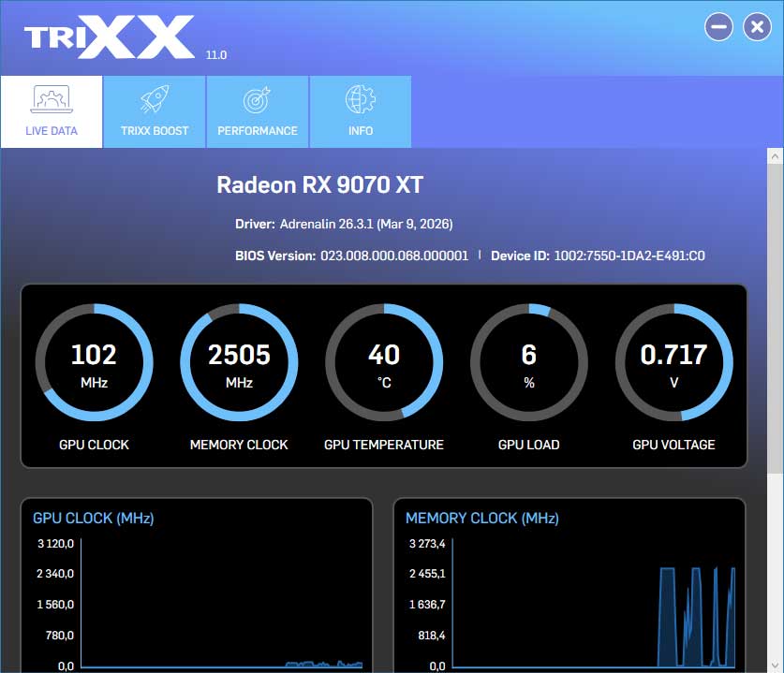Click the Memory Clock circular gauge

pyautogui.click(x=239, y=363)
